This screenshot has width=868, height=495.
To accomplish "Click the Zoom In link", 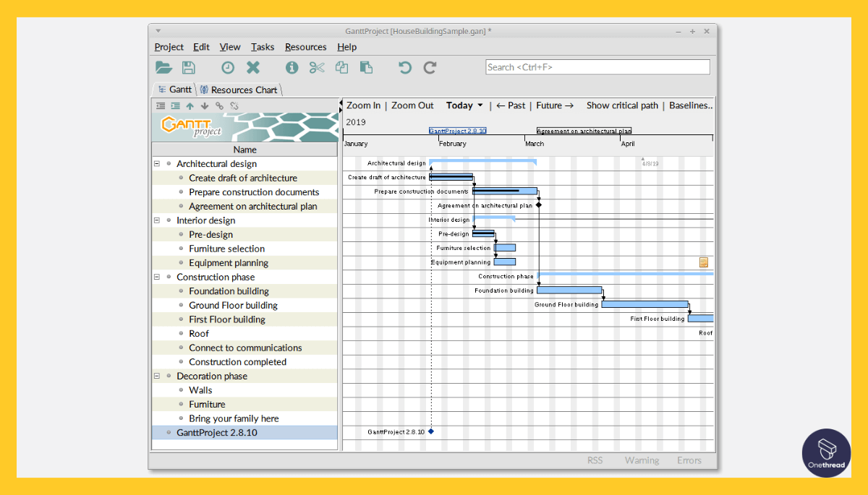I will 362,105.
